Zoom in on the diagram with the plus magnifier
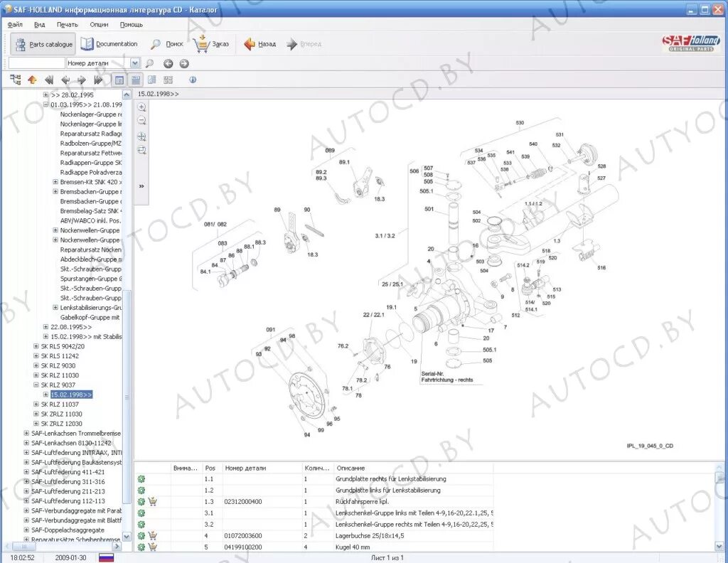 141,107
